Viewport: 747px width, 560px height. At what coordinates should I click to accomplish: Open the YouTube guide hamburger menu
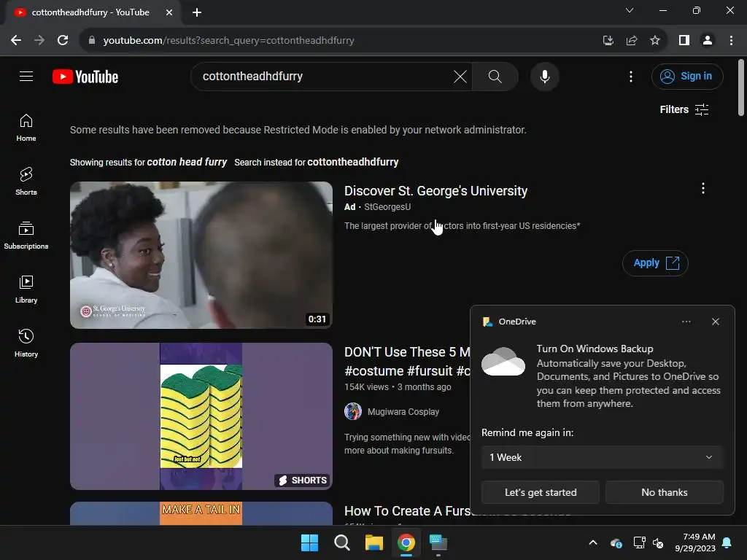click(x=26, y=76)
